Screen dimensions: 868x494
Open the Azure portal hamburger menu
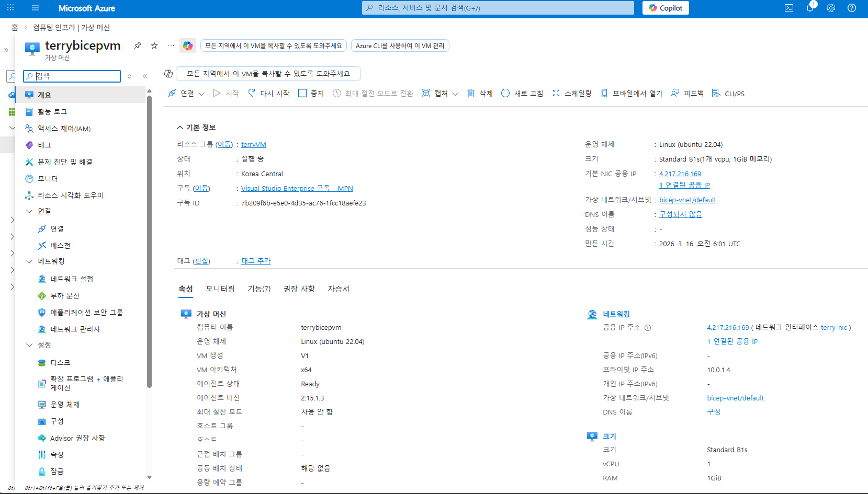tap(36, 8)
